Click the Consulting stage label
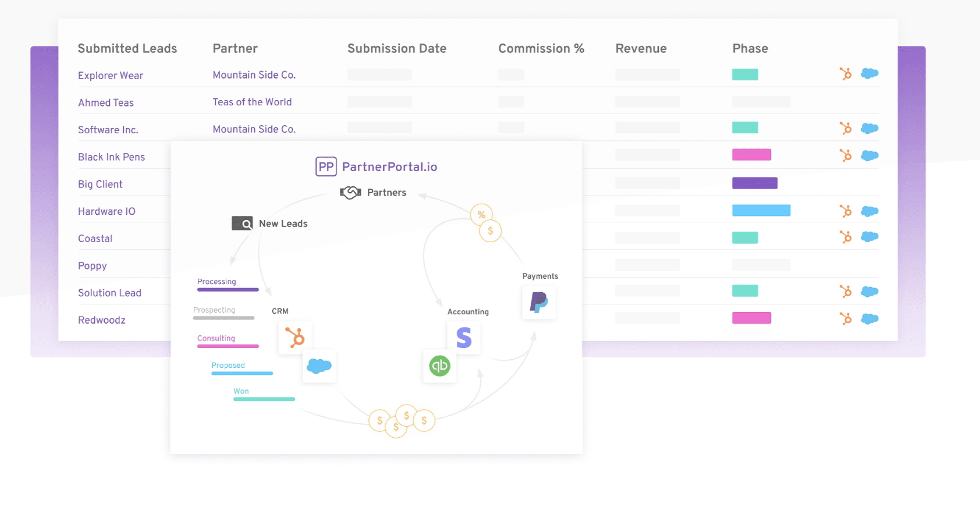Screen dimensions: 980x518 216,338
